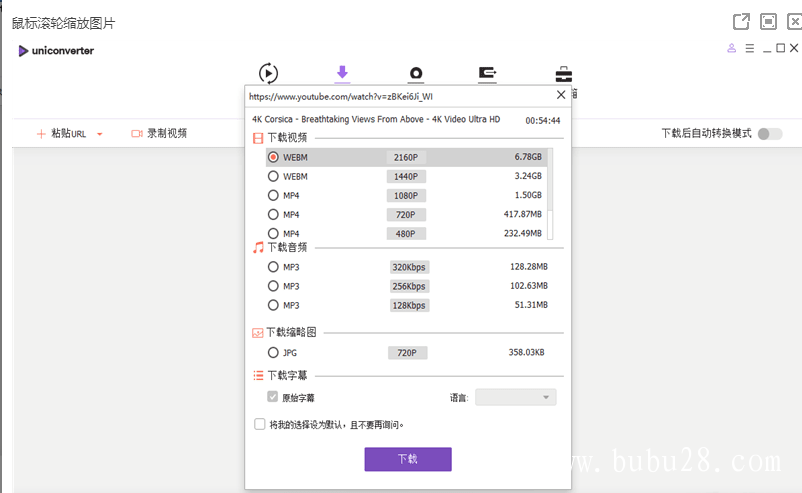Click the 粘贴URL button label
The height and width of the screenshot is (493, 802).
pyautogui.click(x=69, y=133)
